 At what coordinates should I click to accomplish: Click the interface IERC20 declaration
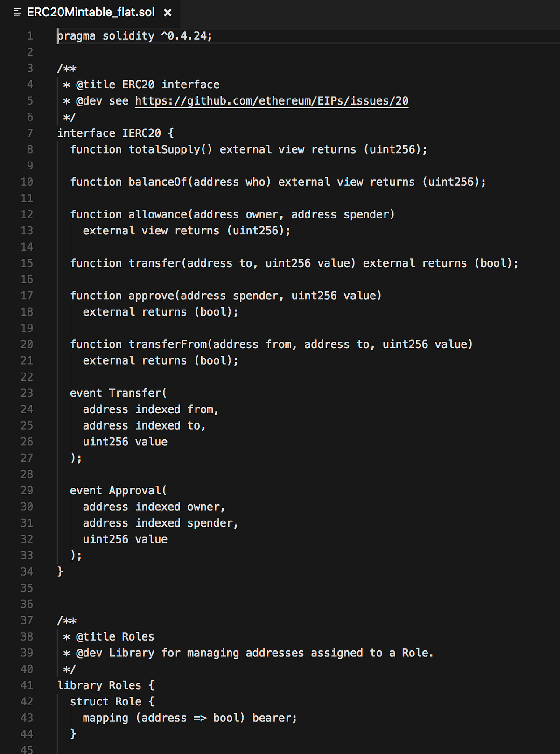pyautogui.click(x=115, y=133)
